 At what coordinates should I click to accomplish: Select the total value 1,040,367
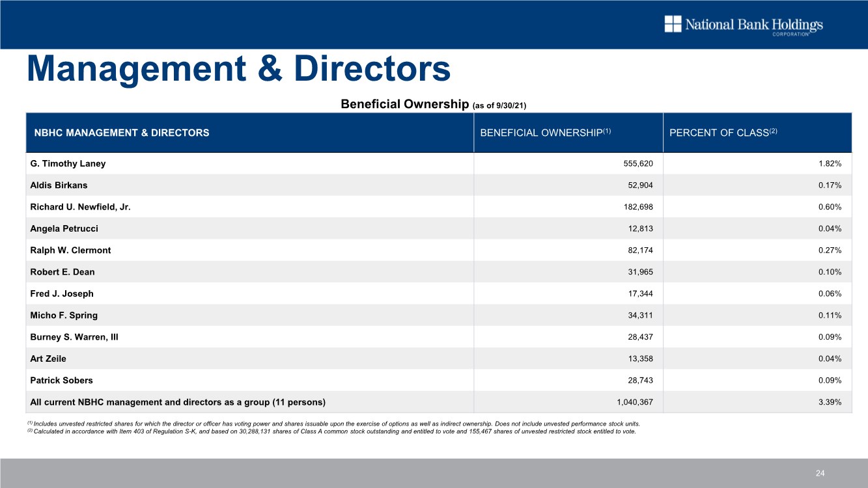[635, 401]
